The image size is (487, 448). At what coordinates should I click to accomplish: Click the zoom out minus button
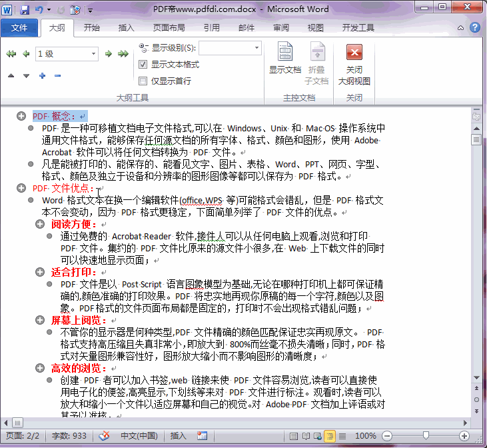[x=386, y=436]
